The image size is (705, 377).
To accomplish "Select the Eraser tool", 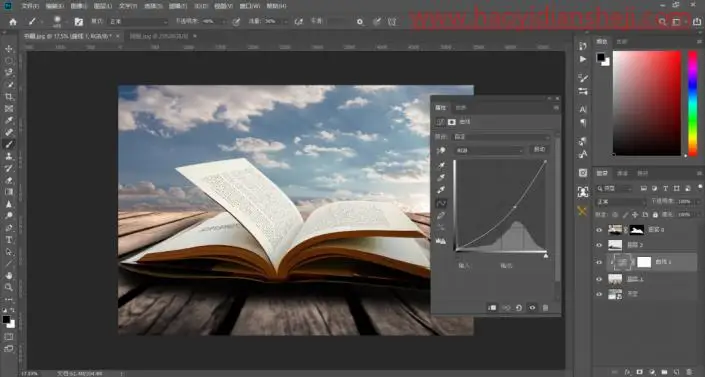I will tap(9, 180).
